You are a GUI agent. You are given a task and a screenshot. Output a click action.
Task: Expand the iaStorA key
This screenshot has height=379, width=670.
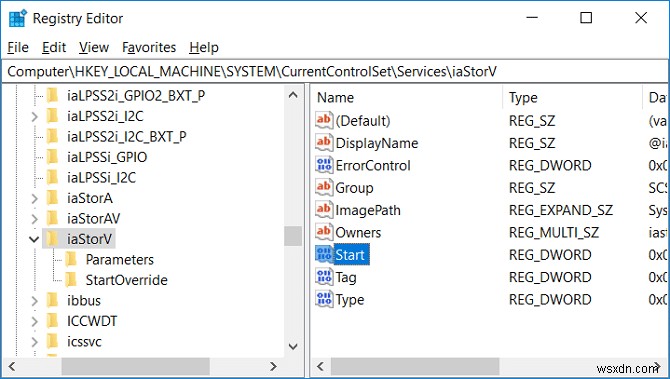tap(35, 198)
